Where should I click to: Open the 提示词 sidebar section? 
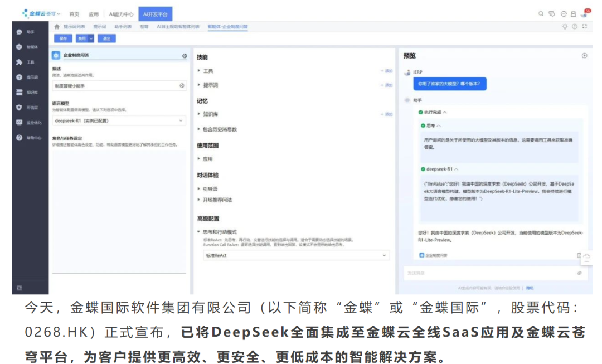click(27, 77)
